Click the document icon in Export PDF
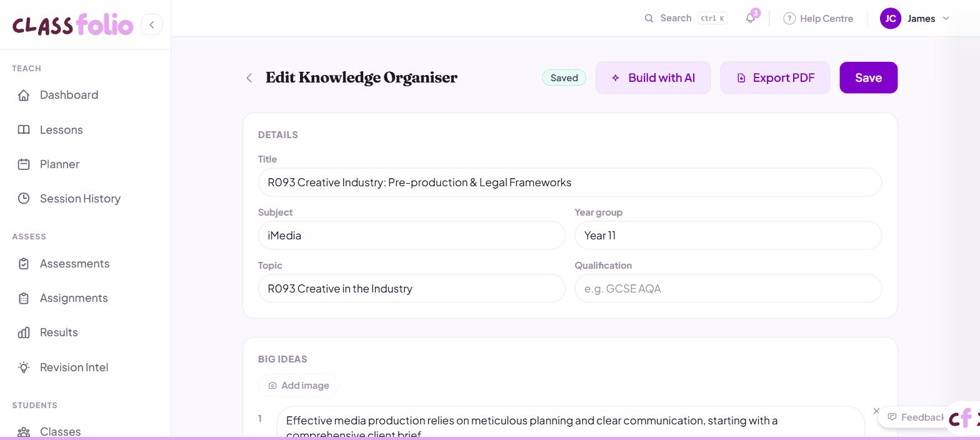The image size is (980, 440). (741, 77)
